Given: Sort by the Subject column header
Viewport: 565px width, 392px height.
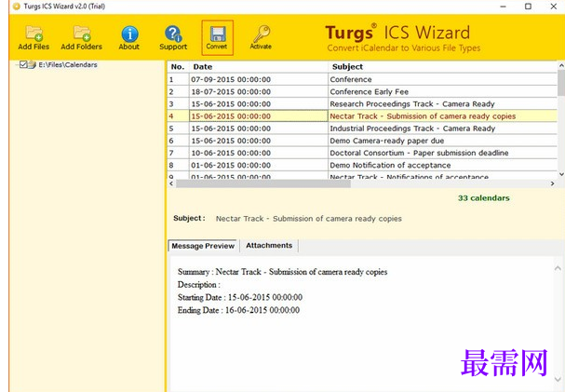Looking at the screenshot, I should point(442,67).
